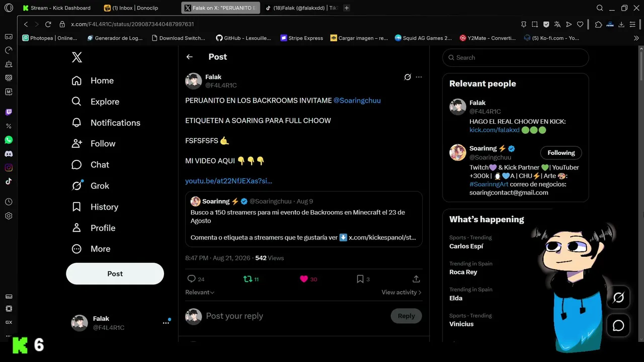Open the extensions puzzle icon
The height and width of the screenshot is (362, 644).
pos(598,24)
